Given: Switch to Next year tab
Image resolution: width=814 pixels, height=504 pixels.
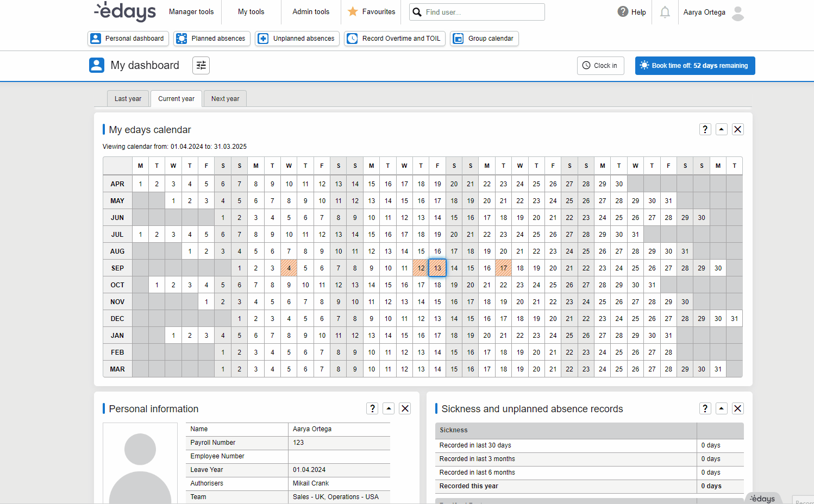Looking at the screenshot, I should (x=225, y=99).
